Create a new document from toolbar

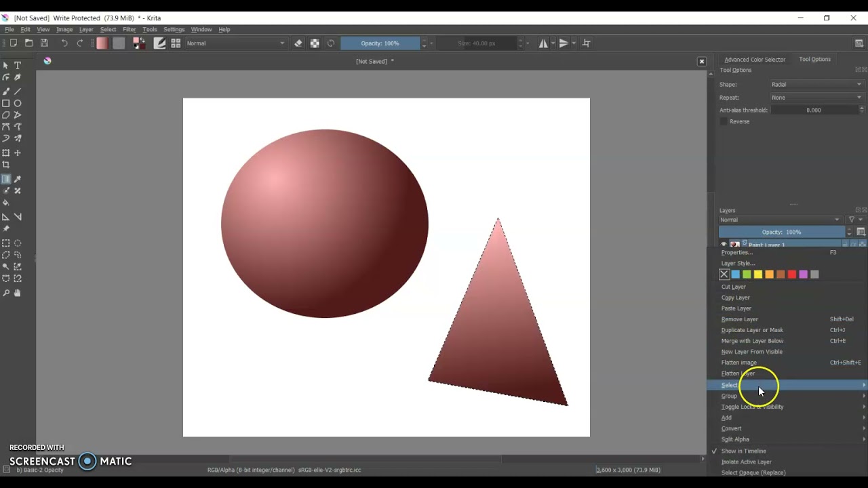pos(13,43)
